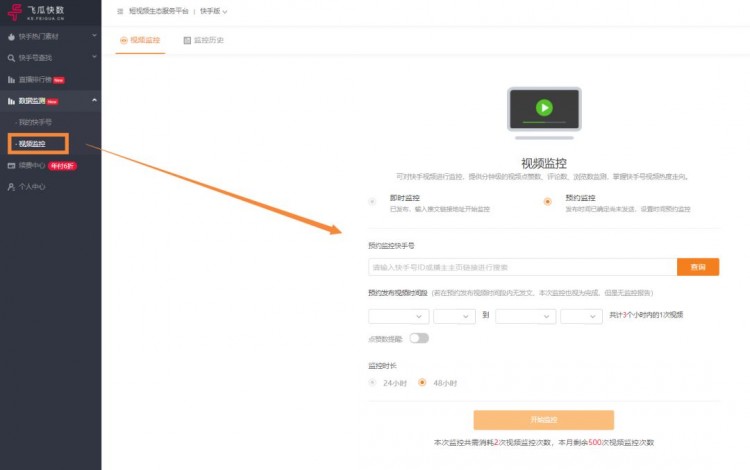
Task: Click the card icon beside 续费中心
Action: [11, 165]
